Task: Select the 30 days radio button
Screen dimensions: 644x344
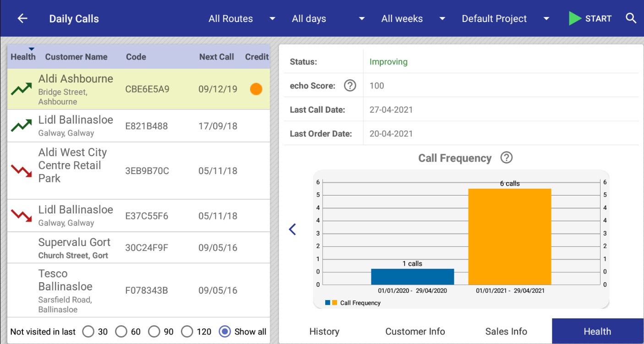Action: point(88,332)
